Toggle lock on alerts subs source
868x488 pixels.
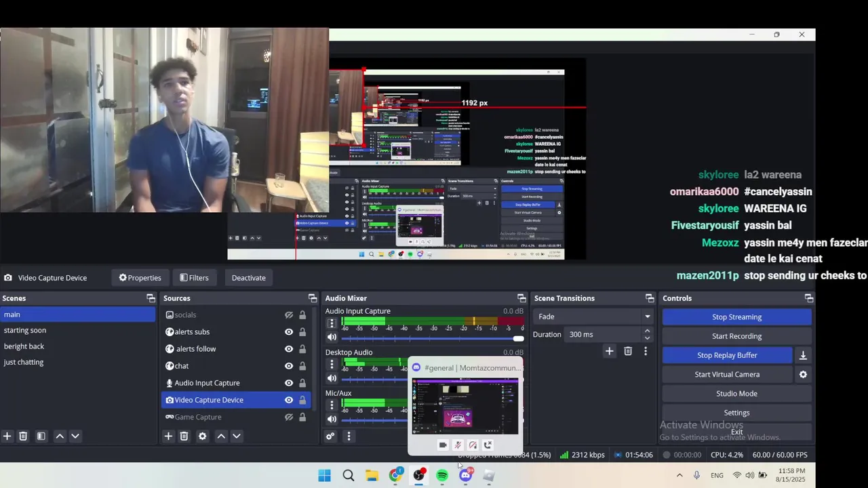(302, 332)
